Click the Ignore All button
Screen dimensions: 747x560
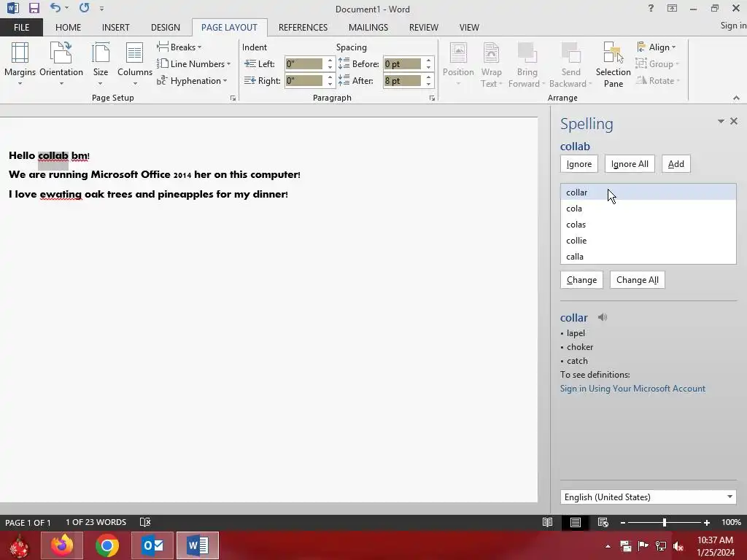630,164
